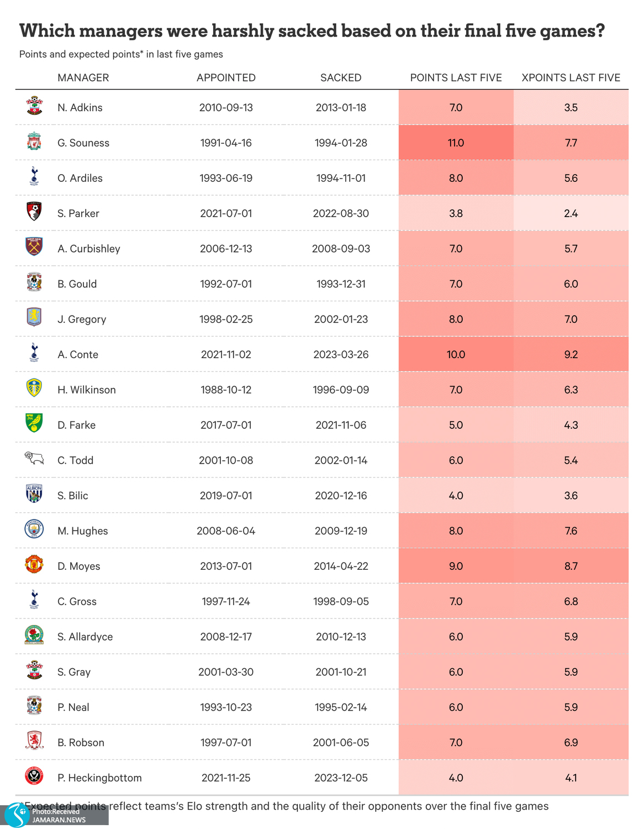Viewport: 644px width, 829px height.
Task: Click the MANAGER column header
Action: (x=83, y=78)
